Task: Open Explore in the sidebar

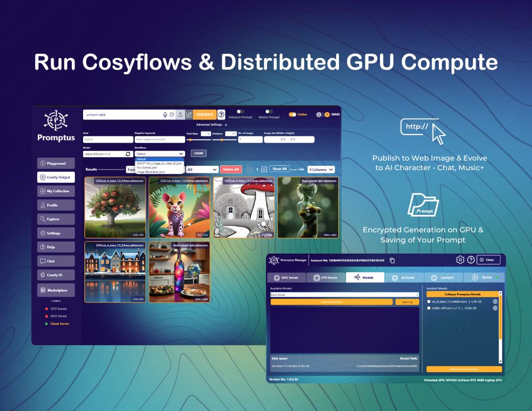Action: pos(56,219)
